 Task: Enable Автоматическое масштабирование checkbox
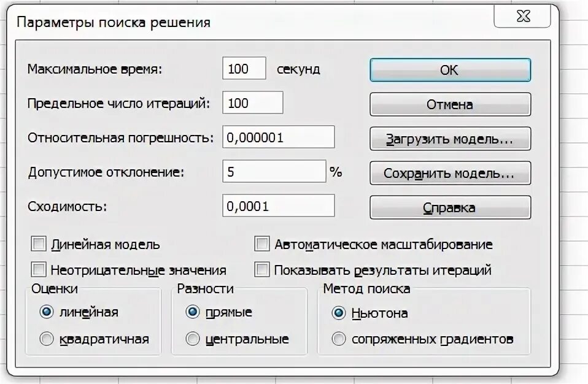261,244
